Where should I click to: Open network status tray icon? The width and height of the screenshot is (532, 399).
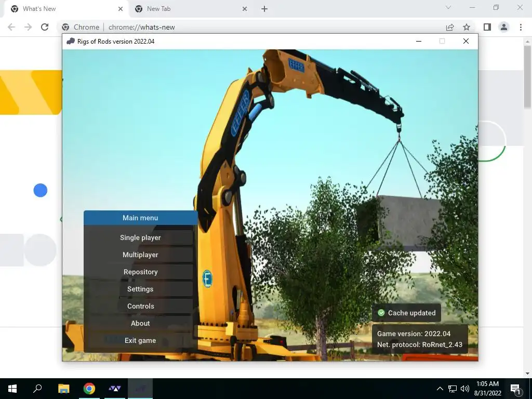tap(453, 389)
